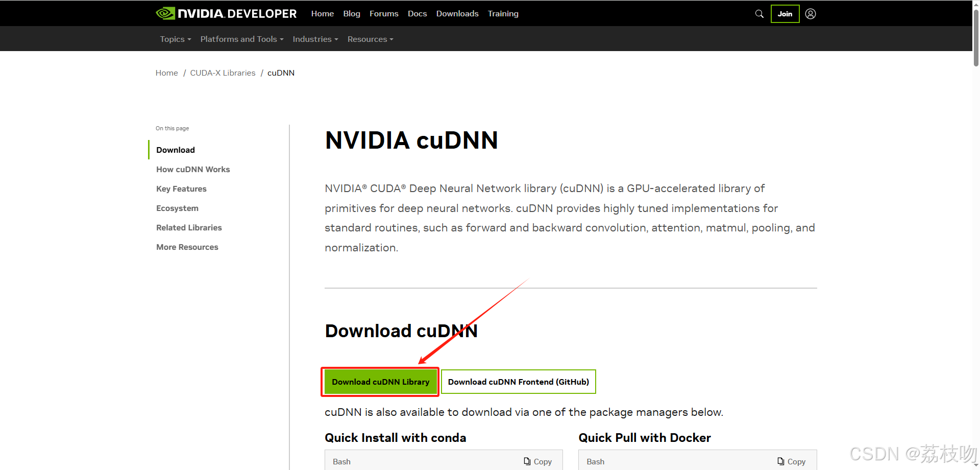
Task: Click the NVIDIA cuDNN page heading
Action: pyautogui.click(x=411, y=140)
